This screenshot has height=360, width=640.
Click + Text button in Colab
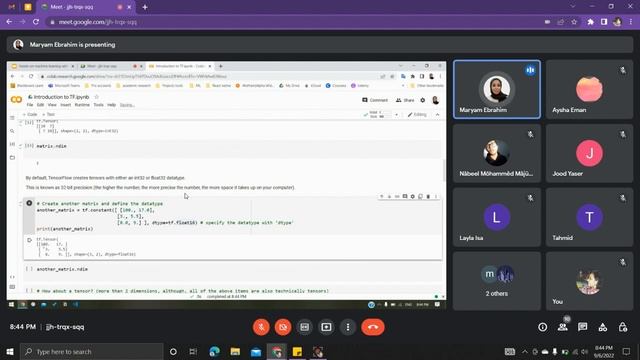48,115
